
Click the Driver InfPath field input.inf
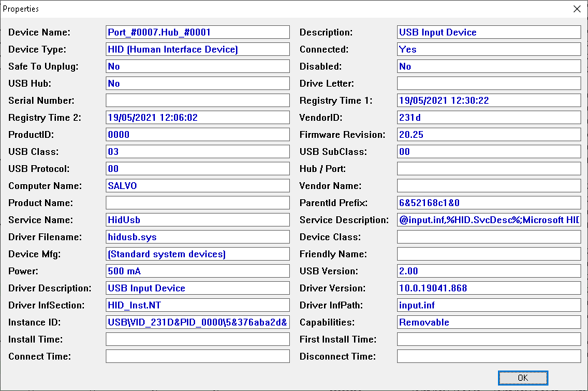[489, 306]
